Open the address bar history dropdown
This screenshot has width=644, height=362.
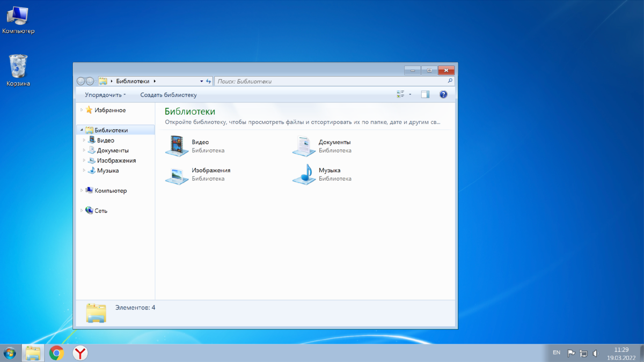tap(202, 81)
